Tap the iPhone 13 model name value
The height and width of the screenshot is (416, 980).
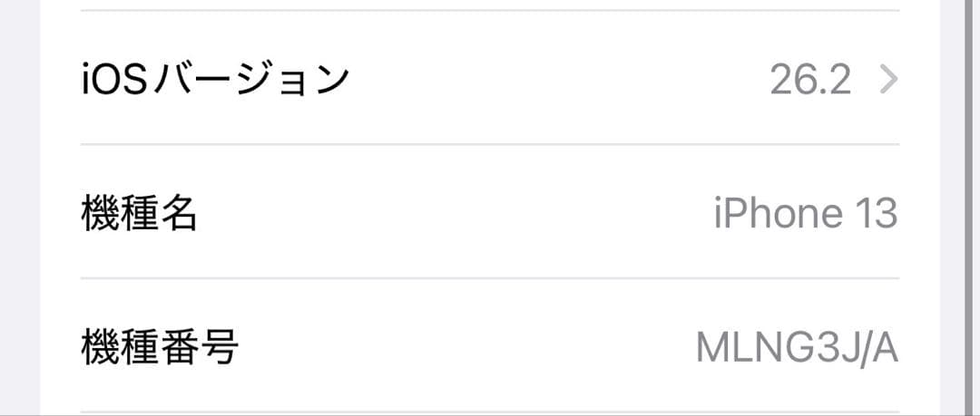pyautogui.click(x=805, y=214)
